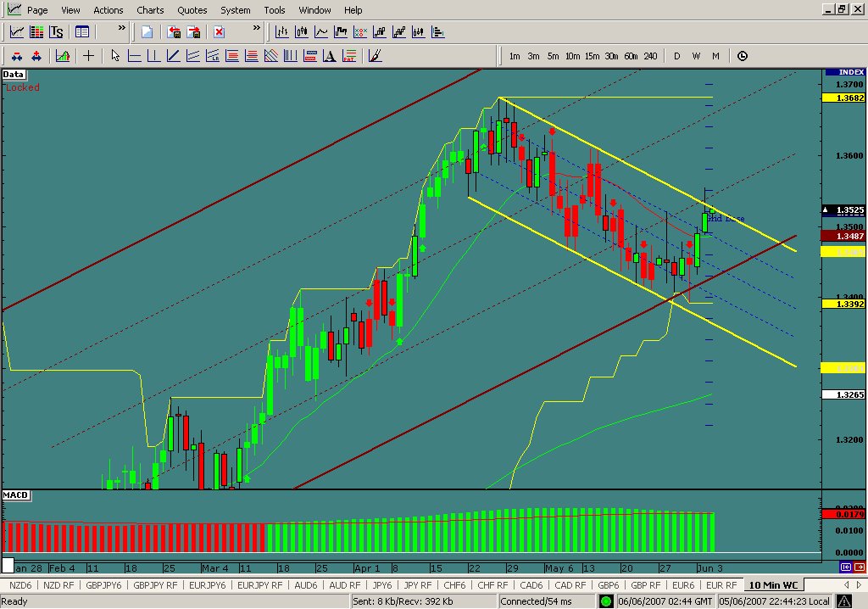The height and width of the screenshot is (609, 868).
Task: Open the Actions menu
Action: click(108, 10)
